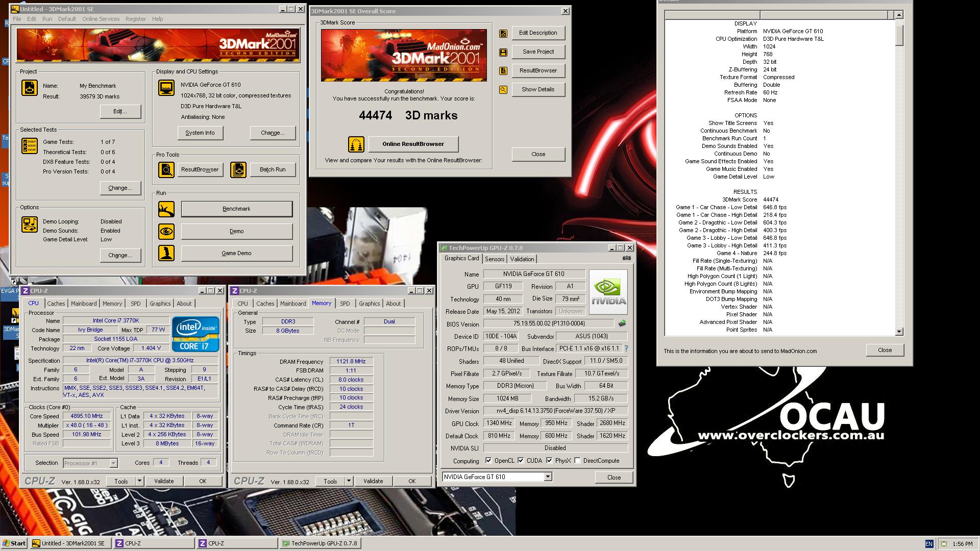The image size is (980, 551).
Task: Click Close in the Details window
Action: click(x=885, y=350)
